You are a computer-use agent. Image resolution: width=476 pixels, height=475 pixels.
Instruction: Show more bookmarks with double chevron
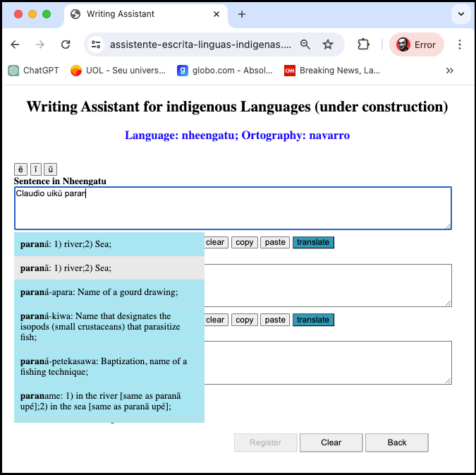point(450,71)
